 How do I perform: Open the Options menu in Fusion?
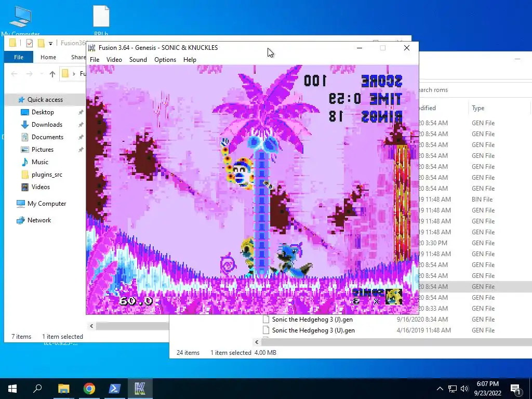[165, 60]
